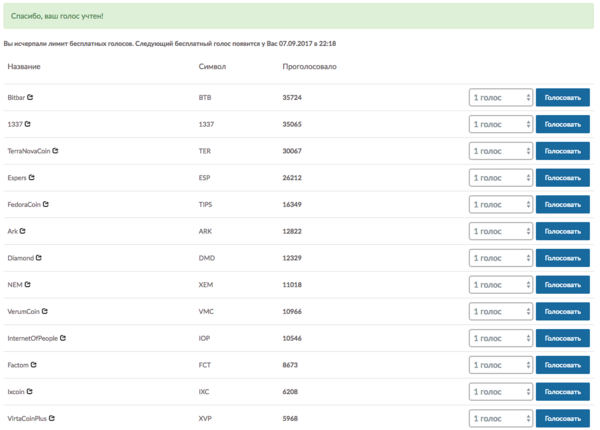
Task: Open the Espers coin name link
Action: (x=17, y=178)
